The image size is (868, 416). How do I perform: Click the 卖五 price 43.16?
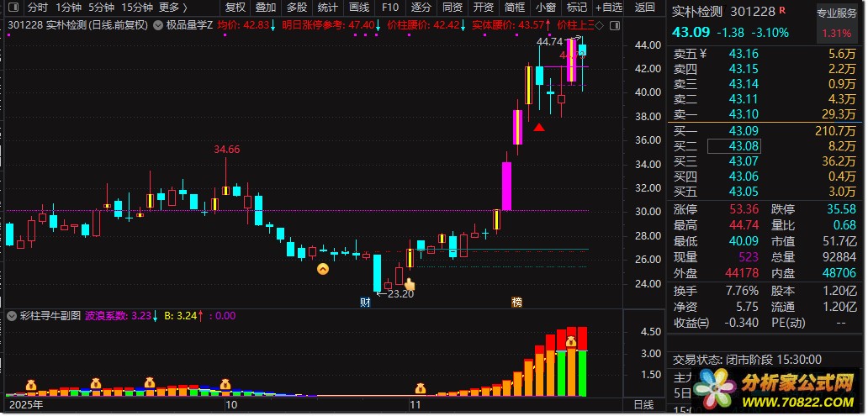tap(744, 54)
